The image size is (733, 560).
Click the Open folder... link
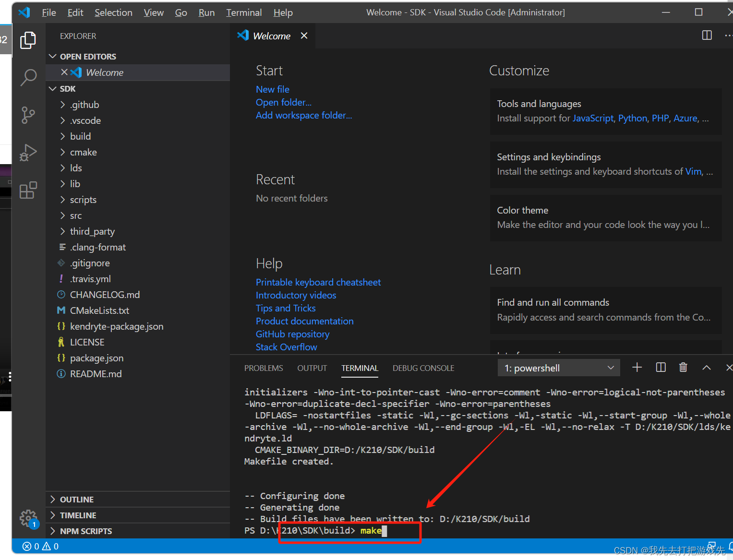tap(284, 102)
